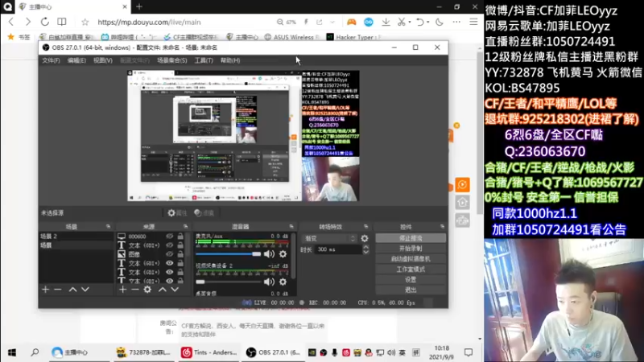Viewport: 644px width, 362px height.
Task: Open game controller icon in browser toolbar
Action: pyautogui.click(x=351, y=22)
